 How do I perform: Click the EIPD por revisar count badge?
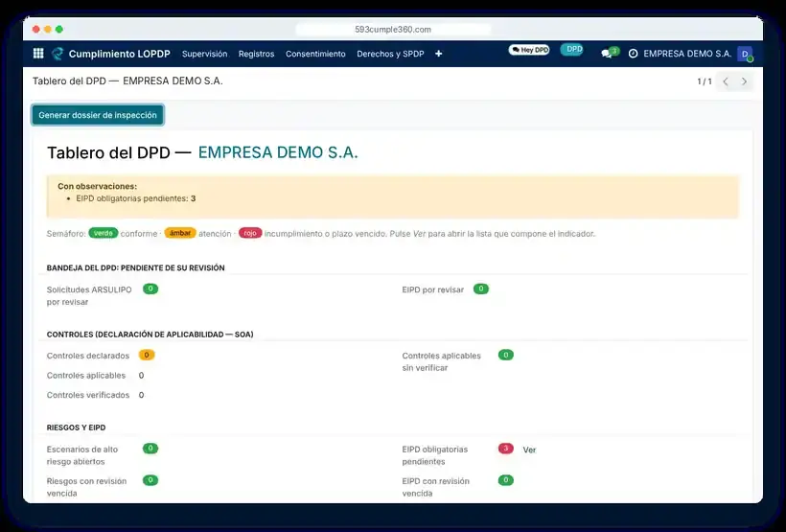point(481,289)
